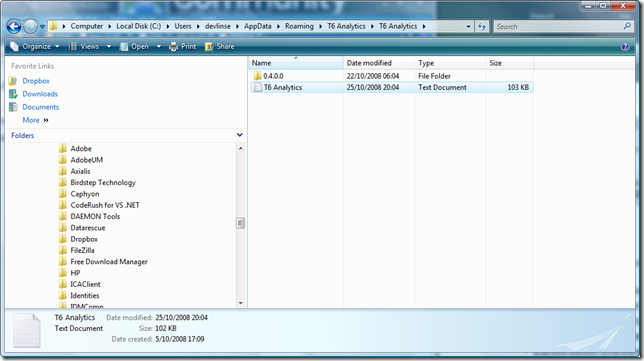Select Local Disk (C:) breadcrumb

click(138, 26)
